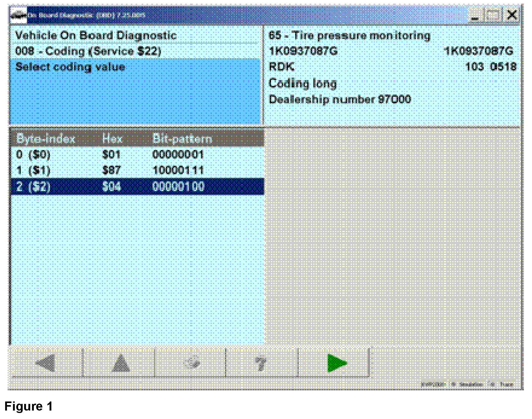This screenshot has height=419, width=532.
Task: Continue with the green forward arrow
Action: pos(336,363)
